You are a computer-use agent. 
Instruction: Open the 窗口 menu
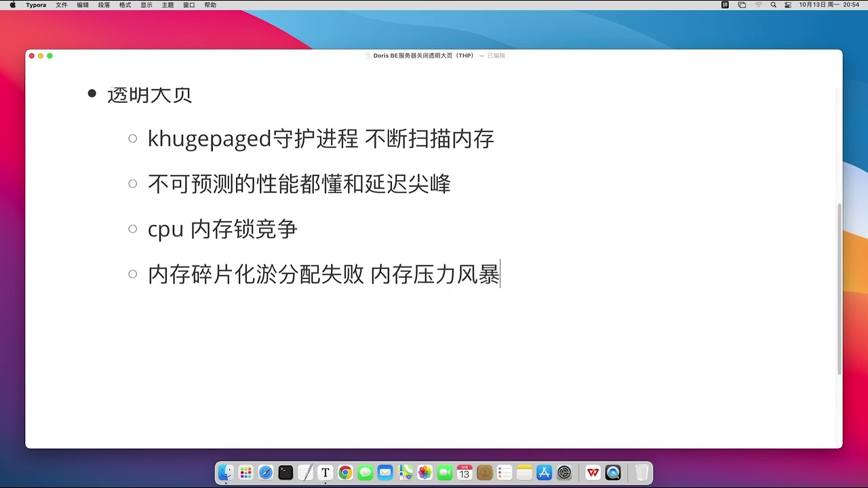pos(189,5)
